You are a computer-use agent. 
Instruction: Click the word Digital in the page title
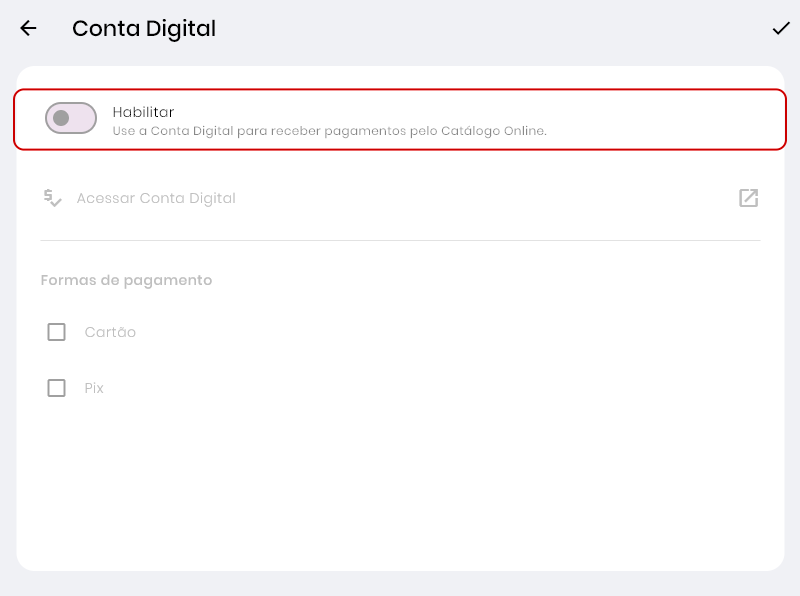(181, 29)
